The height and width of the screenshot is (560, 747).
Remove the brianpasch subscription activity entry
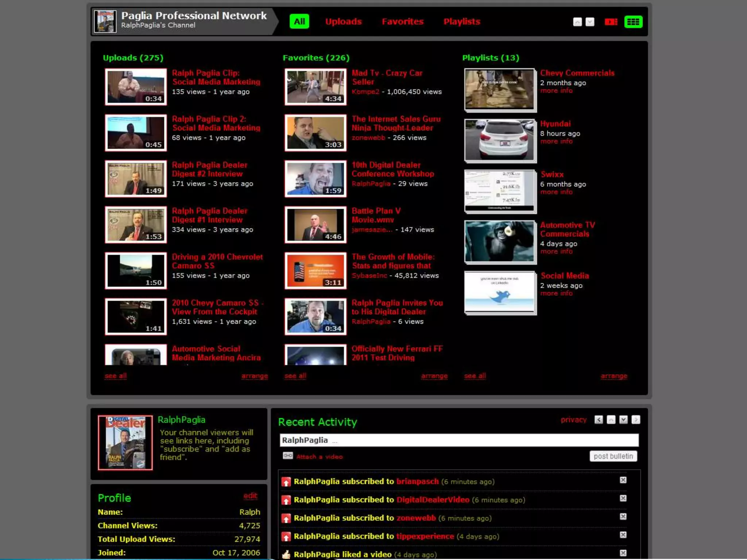pos(623,480)
